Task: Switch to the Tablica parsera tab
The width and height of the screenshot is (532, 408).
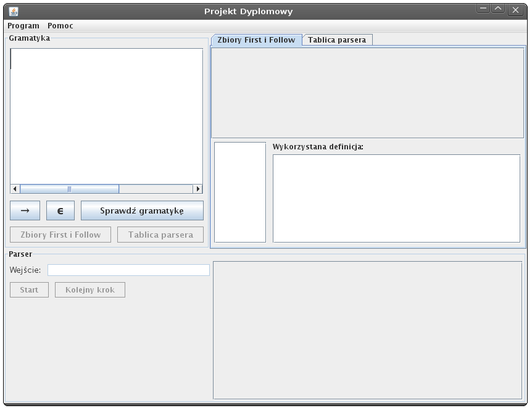Action: coord(337,40)
